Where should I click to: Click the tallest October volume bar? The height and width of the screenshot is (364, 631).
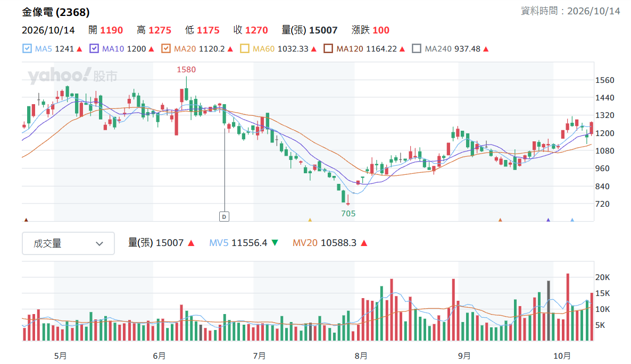pos(568,307)
